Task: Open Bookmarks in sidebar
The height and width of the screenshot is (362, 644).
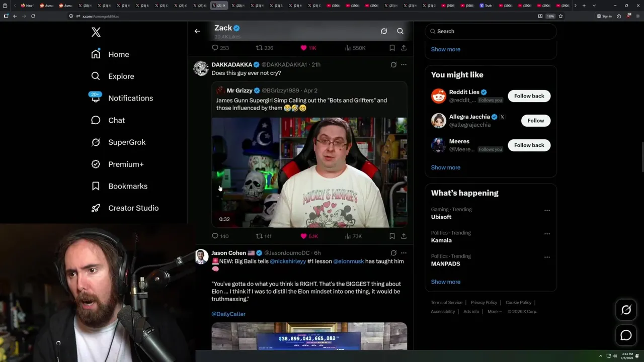Action: pyautogui.click(x=119, y=186)
